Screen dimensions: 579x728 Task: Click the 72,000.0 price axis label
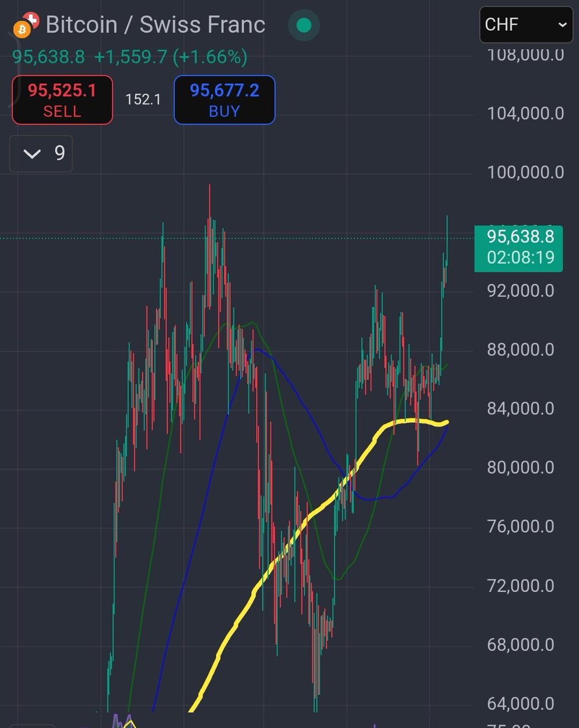click(521, 586)
